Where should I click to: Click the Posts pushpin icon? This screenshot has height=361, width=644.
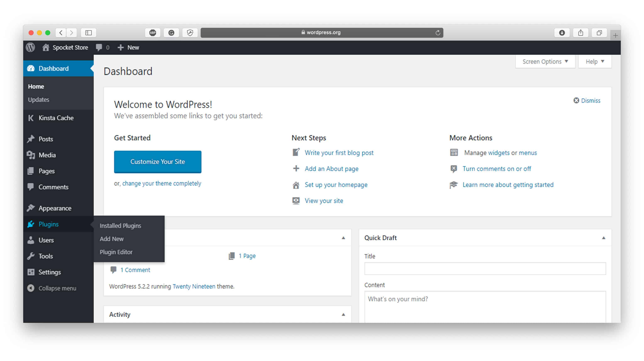point(31,139)
